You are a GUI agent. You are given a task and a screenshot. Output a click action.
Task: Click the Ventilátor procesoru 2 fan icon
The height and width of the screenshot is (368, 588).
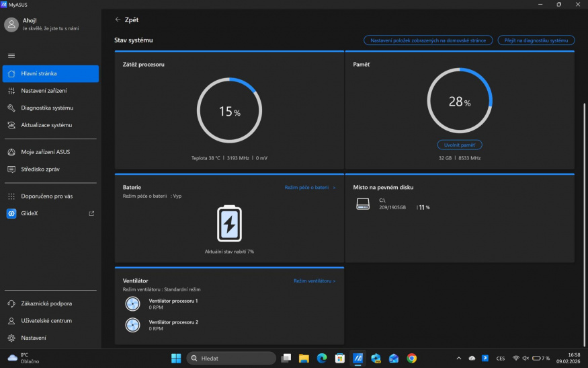pos(133,326)
